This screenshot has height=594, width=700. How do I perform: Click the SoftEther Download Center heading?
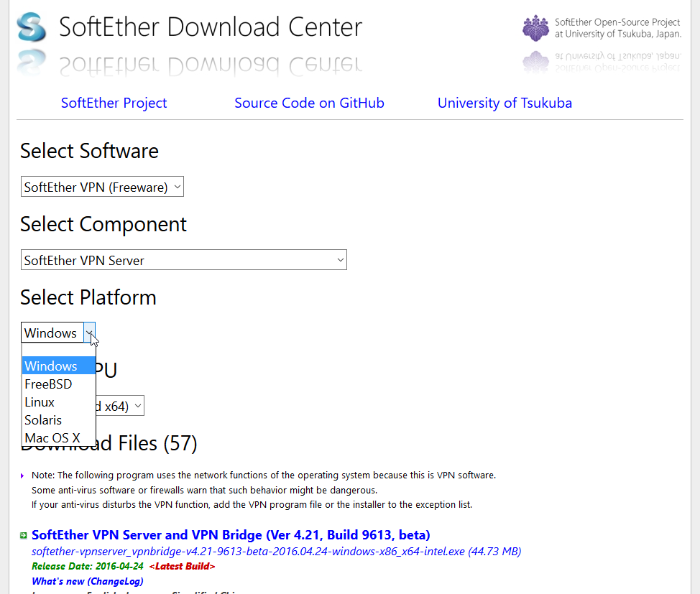point(211,27)
